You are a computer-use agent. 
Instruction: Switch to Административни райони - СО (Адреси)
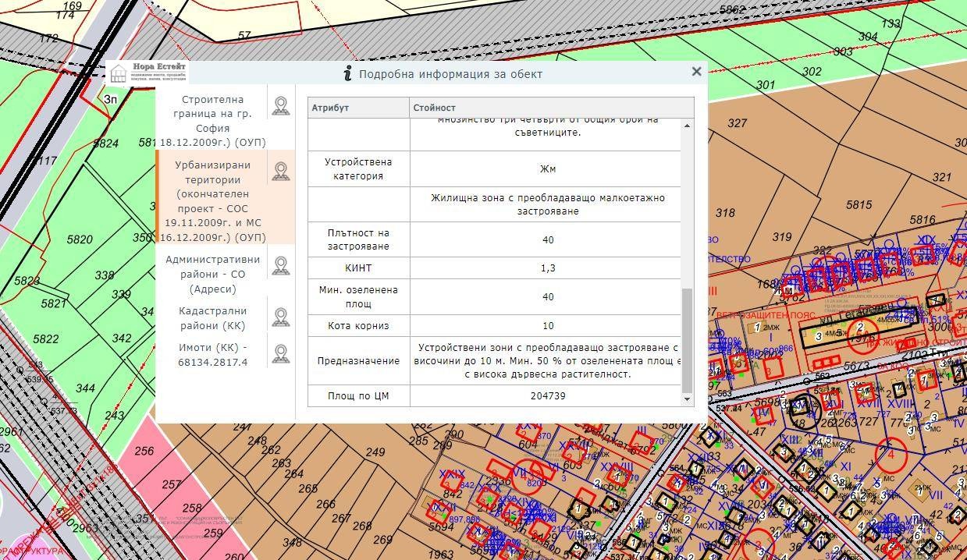point(212,274)
